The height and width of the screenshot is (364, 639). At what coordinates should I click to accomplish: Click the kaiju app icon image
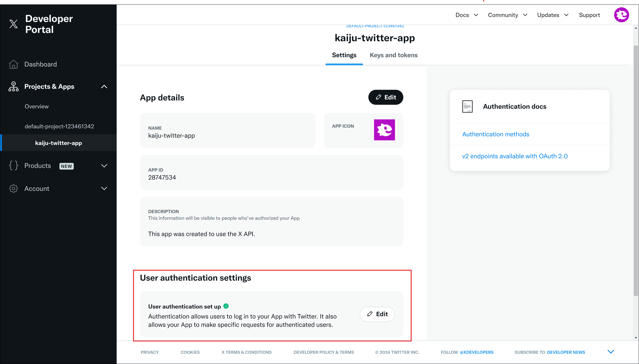(x=384, y=130)
